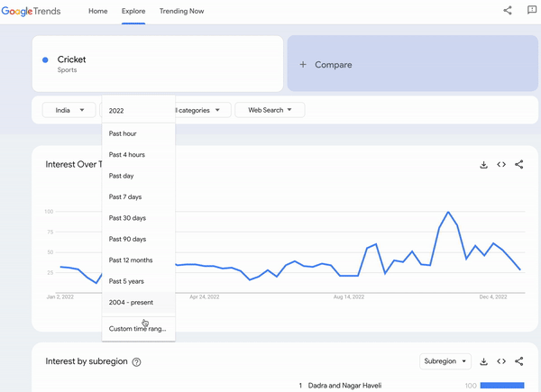The width and height of the screenshot is (541, 392).
Task: Click the Compare card to add term
Action: (x=413, y=63)
